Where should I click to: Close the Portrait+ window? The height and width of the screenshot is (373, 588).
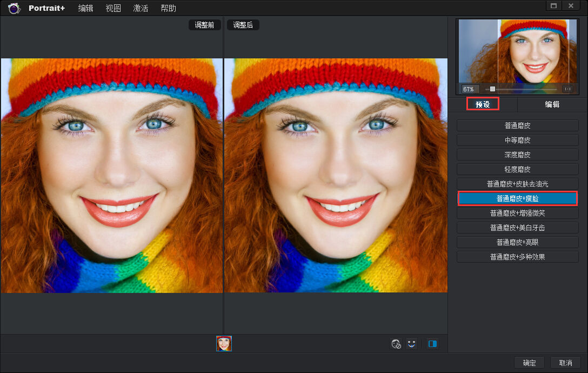(x=571, y=5)
